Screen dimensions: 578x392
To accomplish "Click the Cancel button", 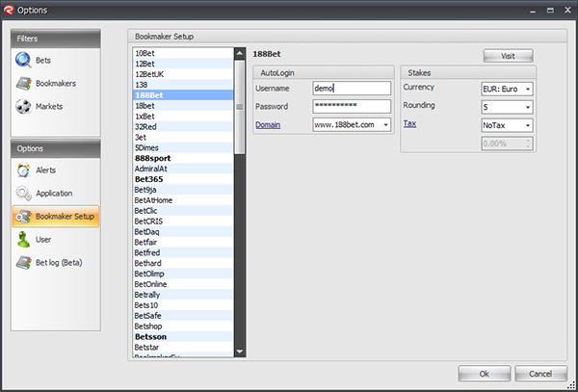I will tap(540, 374).
